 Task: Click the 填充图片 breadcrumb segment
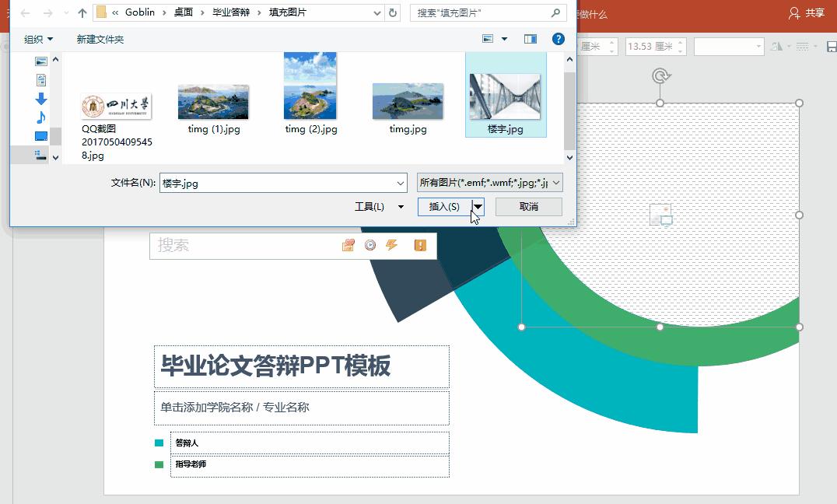(x=288, y=12)
